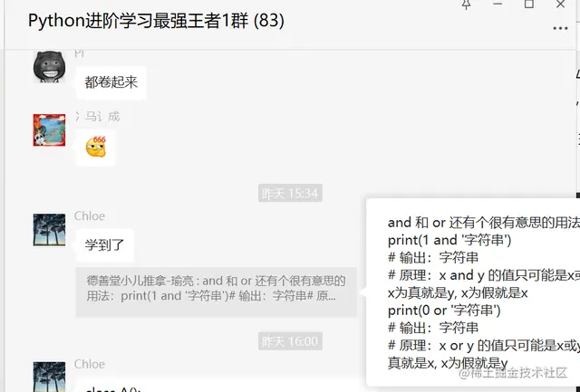The image size is (580, 392).
Task: Click the print(0 or '字符串') line in popup
Action: (444, 311)
